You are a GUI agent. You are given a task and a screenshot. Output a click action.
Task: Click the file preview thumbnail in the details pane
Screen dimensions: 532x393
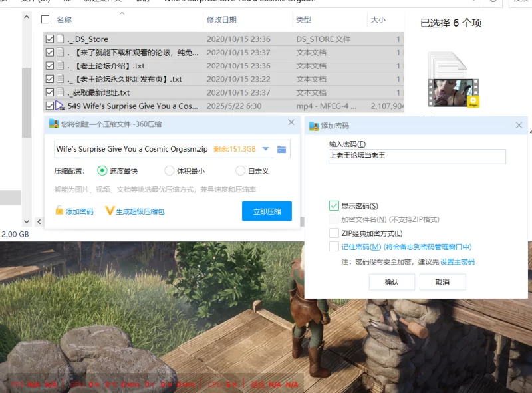pyautogui.click(x=454, y=85)
